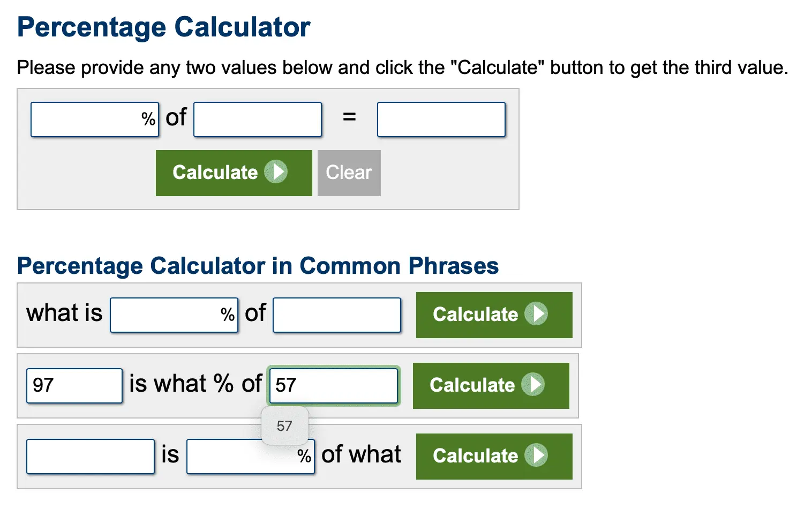The width and height of the screenshot is (812, 523).
Task: Click the percent field before "of what"
Action: (242, 457)
